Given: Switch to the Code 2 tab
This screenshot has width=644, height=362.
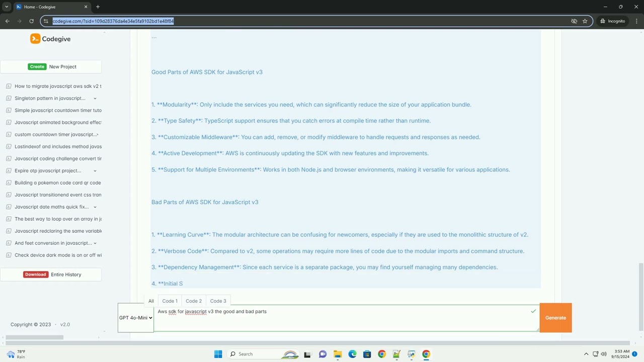Looking at the screenshot, I should tap(194, 301).
